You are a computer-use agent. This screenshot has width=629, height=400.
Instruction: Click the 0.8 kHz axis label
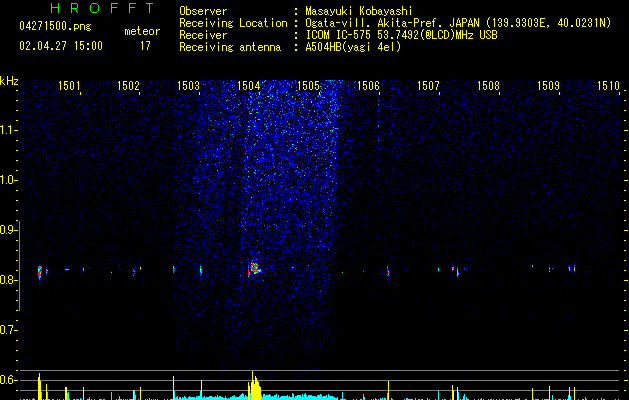click(7, 280)
